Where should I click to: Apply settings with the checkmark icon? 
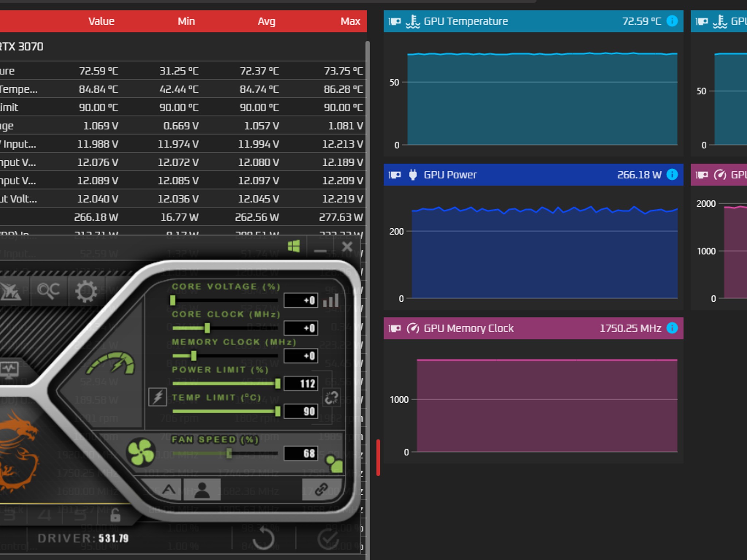point(328,538)
